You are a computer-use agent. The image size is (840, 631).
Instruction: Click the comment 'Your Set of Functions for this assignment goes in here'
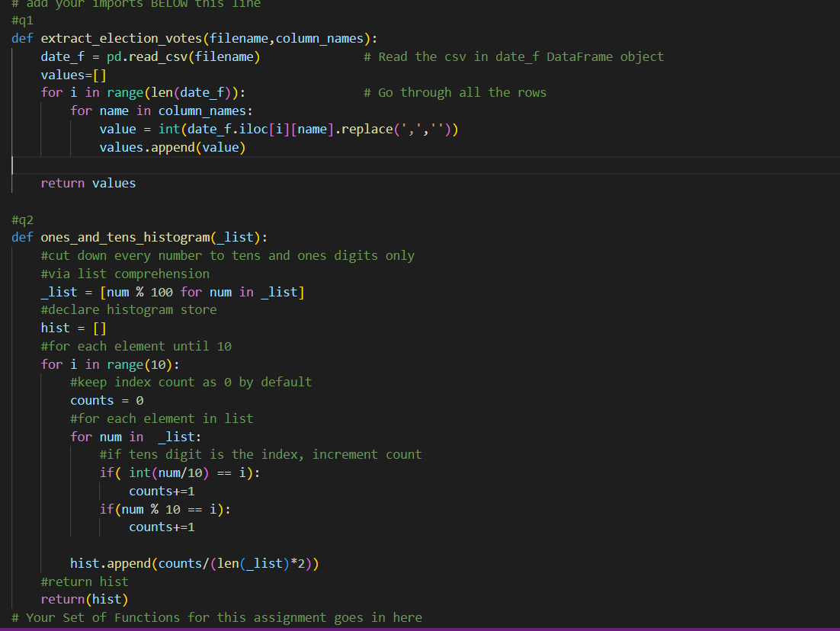tap(217, 617)
